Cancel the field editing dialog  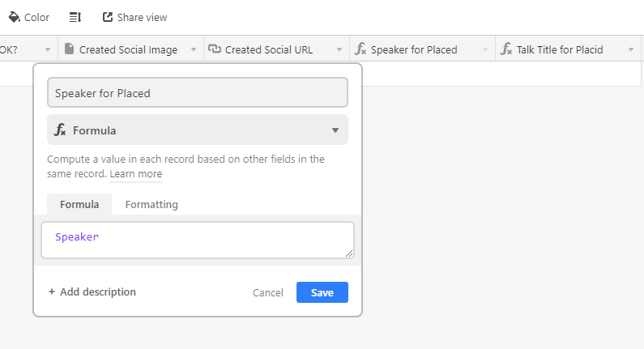tap(268, 292)
